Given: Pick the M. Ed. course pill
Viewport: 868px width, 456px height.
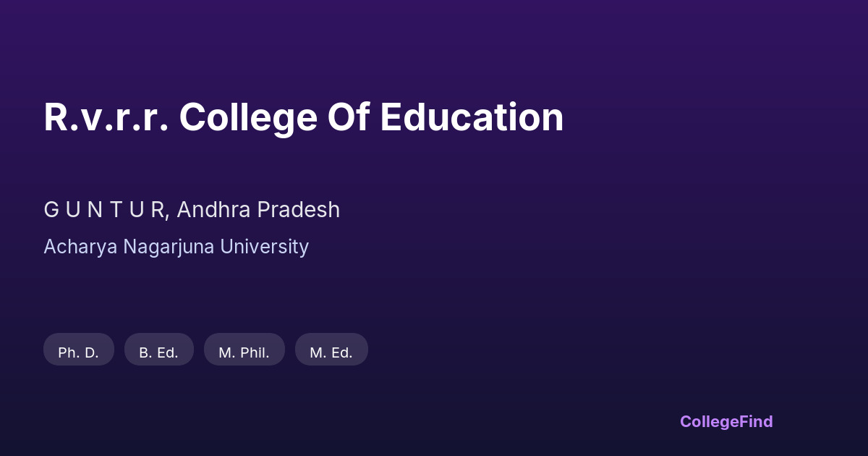Looking at the screenshot, I should pyautogui.click(x=331, y=352).
